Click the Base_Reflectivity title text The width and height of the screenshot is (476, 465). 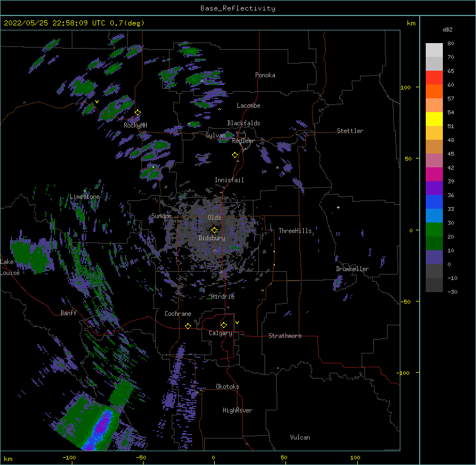[238, 8]
